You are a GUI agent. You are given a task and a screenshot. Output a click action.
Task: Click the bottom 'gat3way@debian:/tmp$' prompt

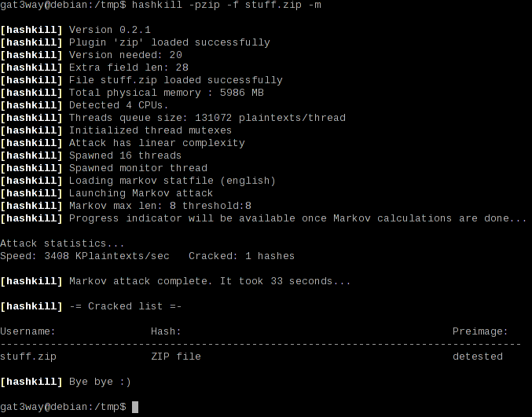point(63,407)
